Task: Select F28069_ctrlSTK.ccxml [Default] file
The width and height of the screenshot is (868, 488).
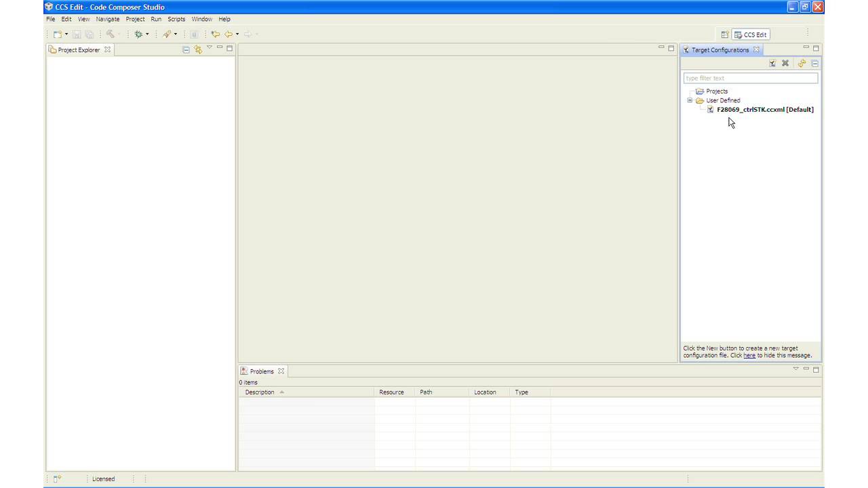Action: (759, 109)
